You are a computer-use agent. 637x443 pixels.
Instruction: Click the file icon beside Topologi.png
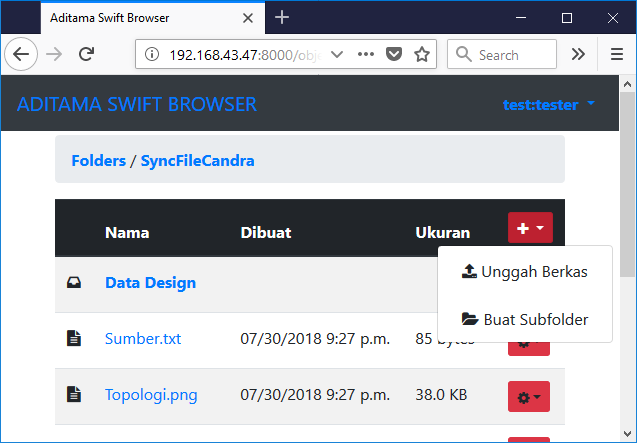pyautogui.click(x=74, y=394)
